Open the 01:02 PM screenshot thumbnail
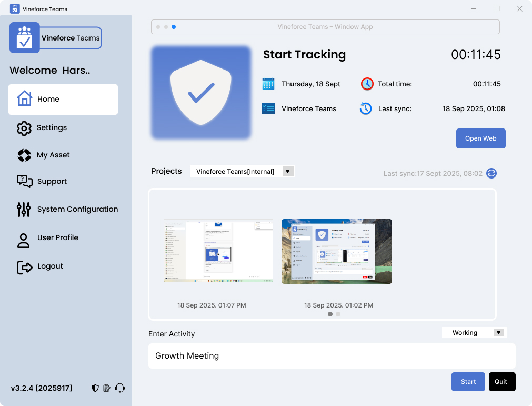 click(337, 252)
